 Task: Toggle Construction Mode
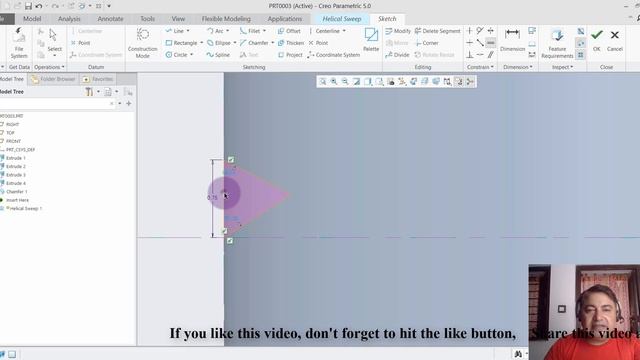coord(142,43)
